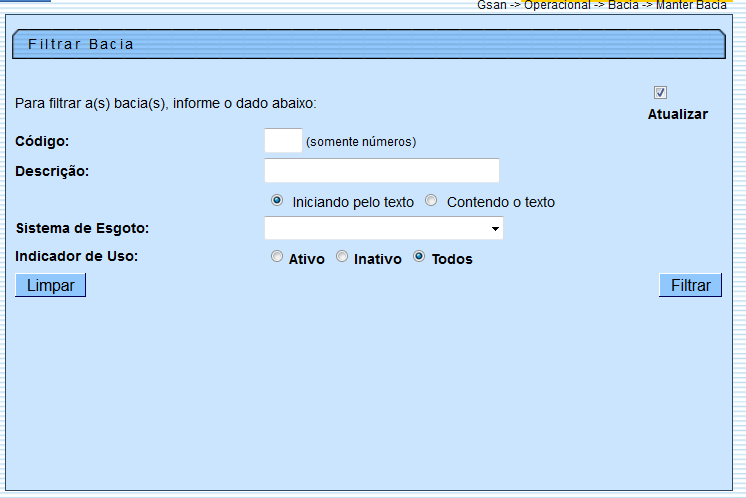The image size is (746, 498).
Task: Select the Ativo usage indicator
Action: click(277, 257)
